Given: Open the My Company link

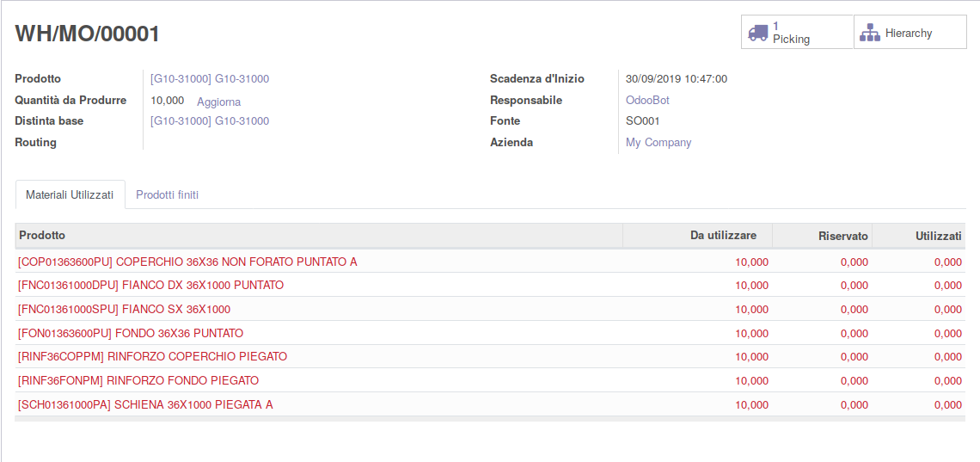Looking at the screenshot, I should (658, 143).
